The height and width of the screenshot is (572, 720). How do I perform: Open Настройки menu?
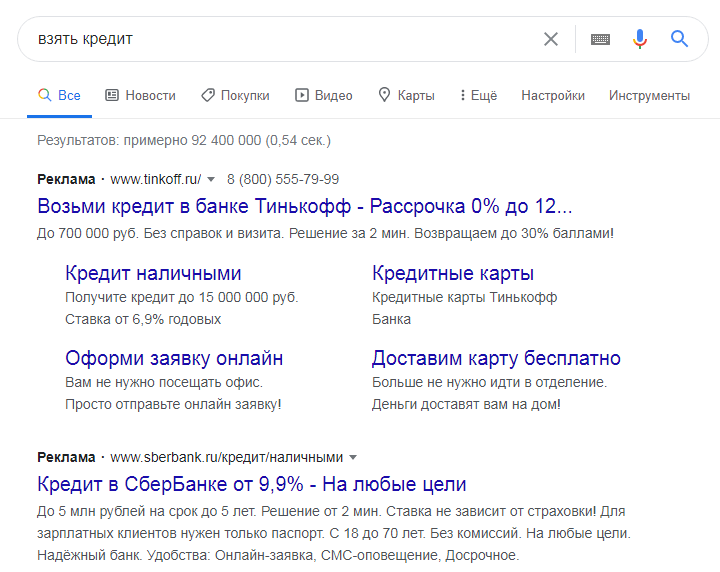553,95
